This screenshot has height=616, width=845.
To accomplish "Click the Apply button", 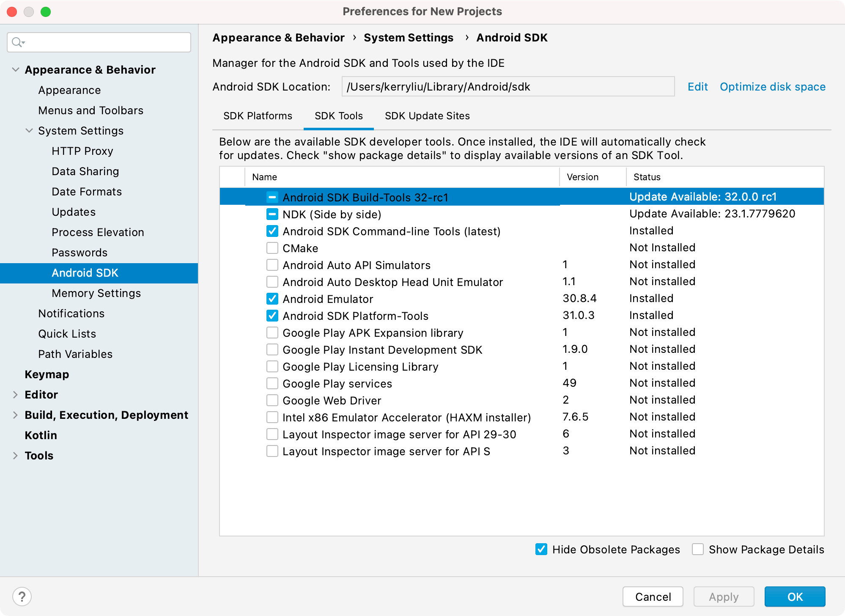I will pos(724,597).
